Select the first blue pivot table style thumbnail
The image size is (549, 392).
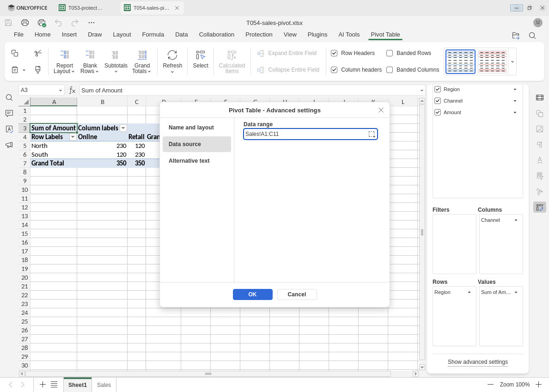tap(460, 61)
